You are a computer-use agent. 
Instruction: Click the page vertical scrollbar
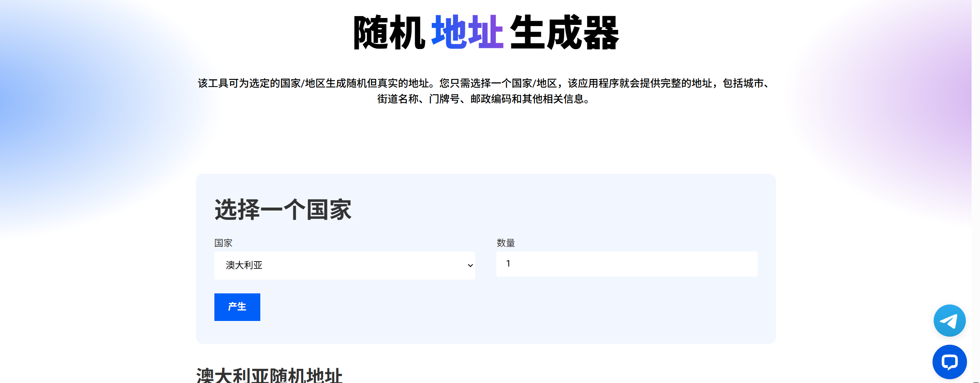point(976,191)
